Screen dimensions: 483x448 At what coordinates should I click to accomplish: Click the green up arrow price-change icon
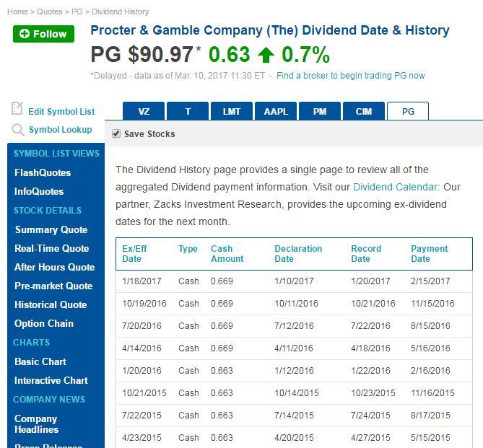tap(266, 55)
